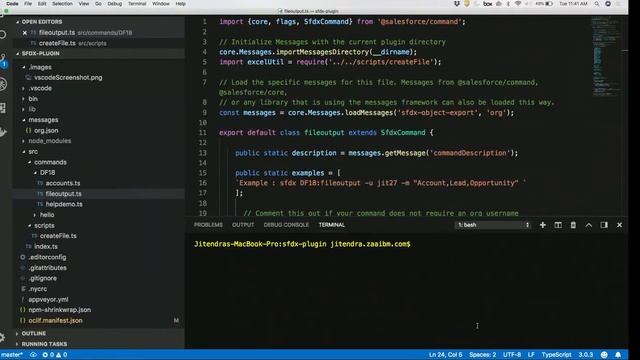Open the Docker view in activity bar

coord(3,132)
